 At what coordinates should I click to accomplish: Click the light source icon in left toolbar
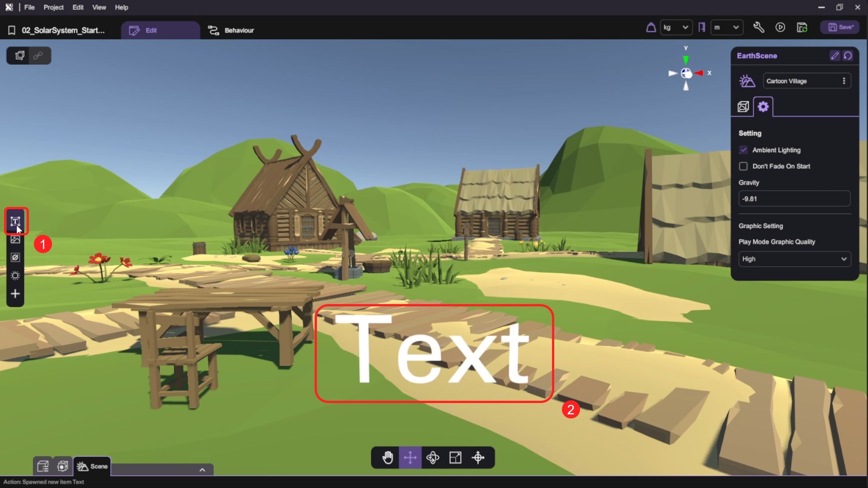click(15, 276)
